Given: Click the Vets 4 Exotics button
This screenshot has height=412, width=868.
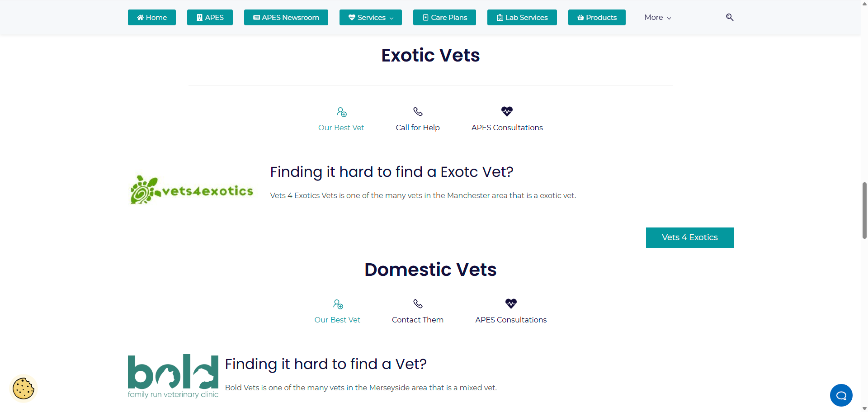Looking at the screenshot, I should pyautogui.click(x=690, y=237).
